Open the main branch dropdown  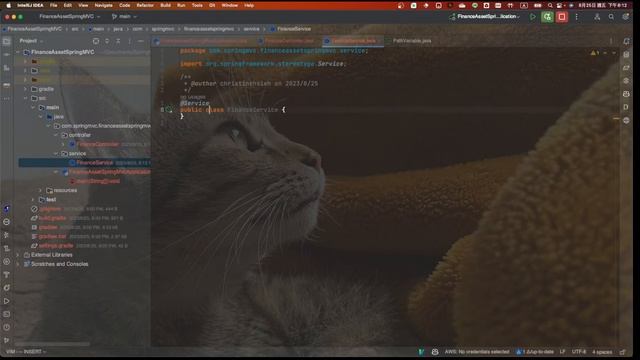[124, 17]
